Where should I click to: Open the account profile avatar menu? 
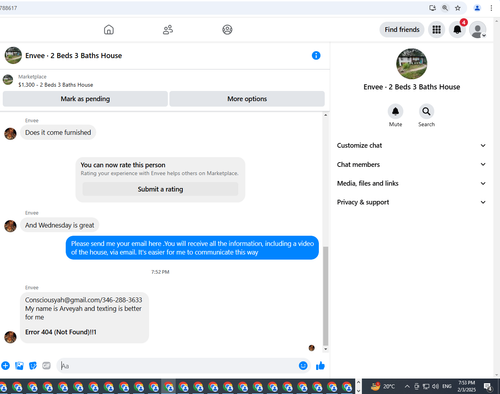click(478, 30)
